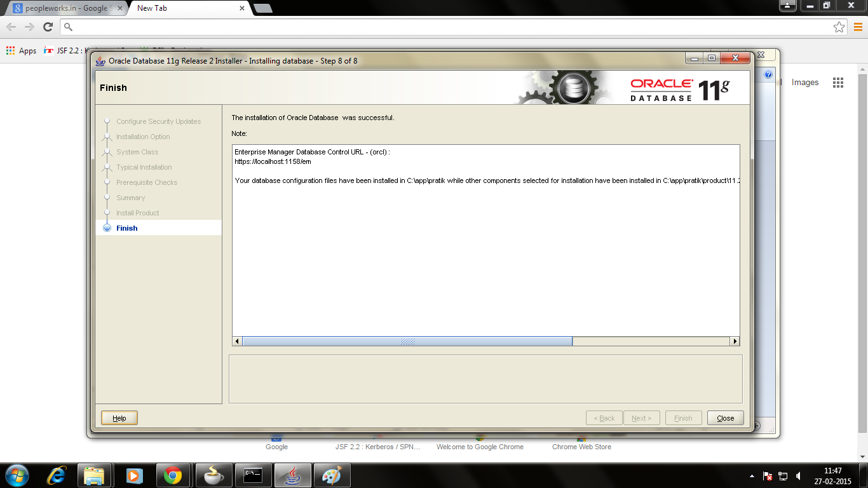Open Help in the Oracle installer

119,418
